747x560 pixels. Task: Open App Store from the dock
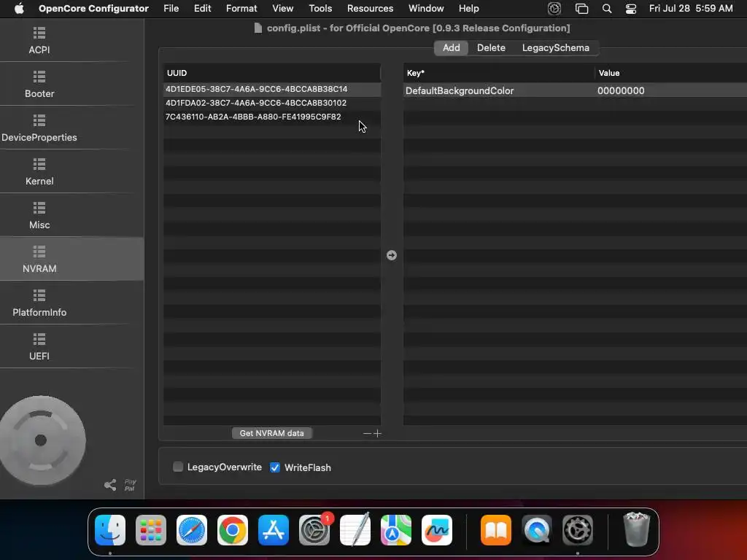(x=274, y=530)
